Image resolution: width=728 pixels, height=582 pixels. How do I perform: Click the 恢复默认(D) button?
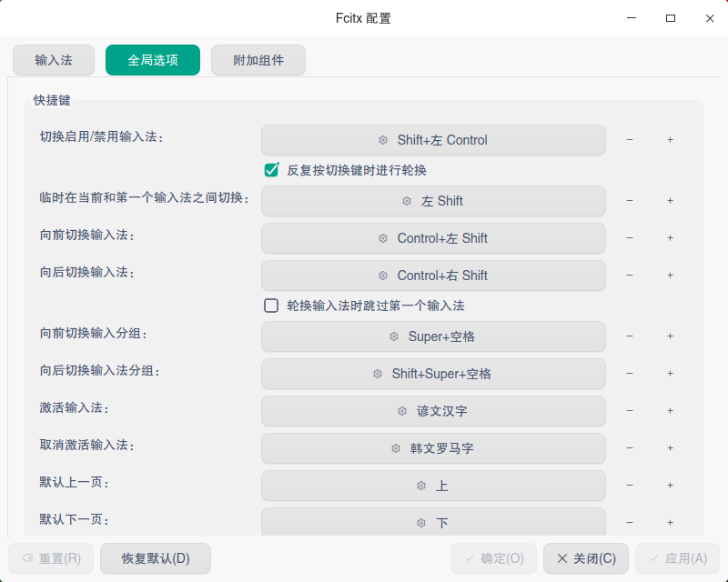156,558
